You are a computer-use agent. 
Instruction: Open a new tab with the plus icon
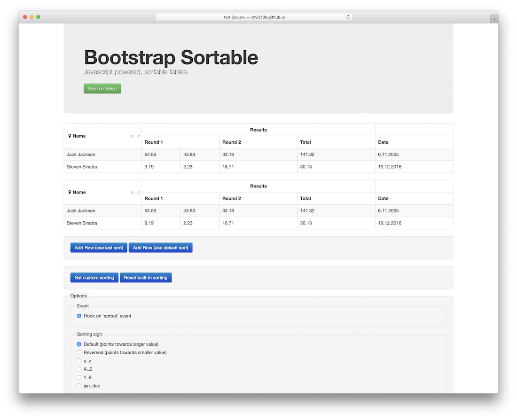tap(493, 19)
